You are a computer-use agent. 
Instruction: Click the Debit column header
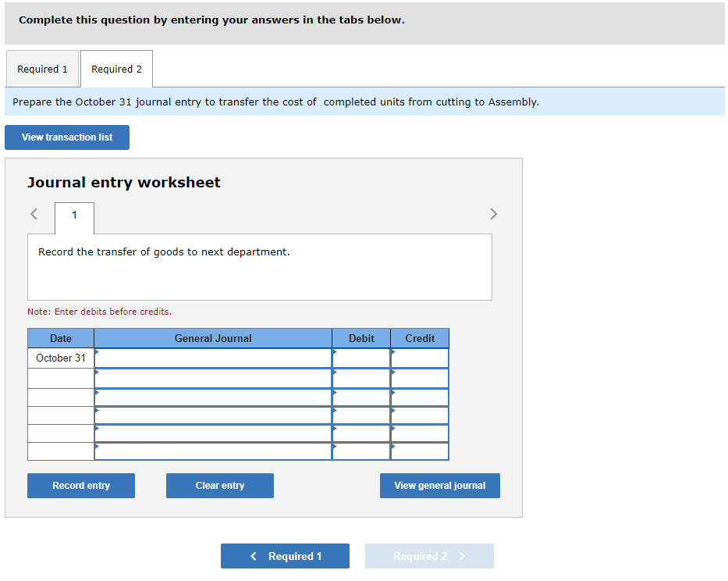coord(361,338)
